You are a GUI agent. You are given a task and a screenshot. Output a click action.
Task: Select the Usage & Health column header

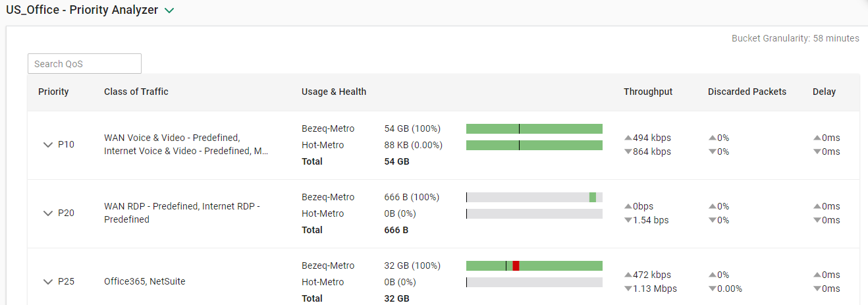(334, 92)
